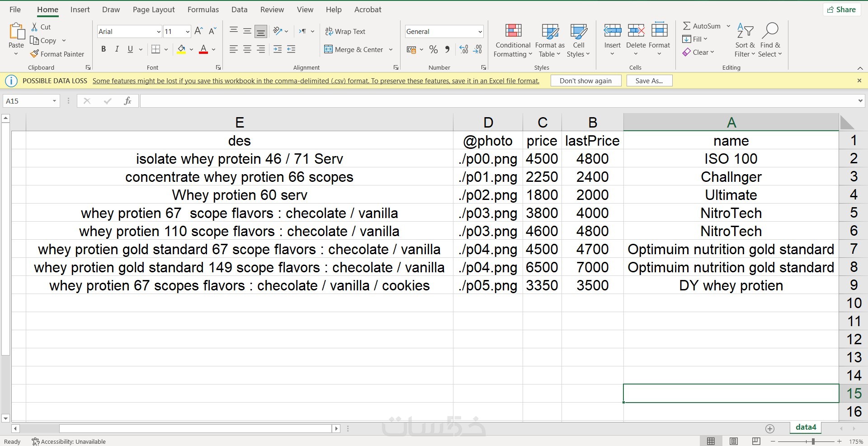Increase font size with the larger A icon
Image resolution: width=868 pixels, height=446 pixels.
pyautogui.click(x=198, y=31)
